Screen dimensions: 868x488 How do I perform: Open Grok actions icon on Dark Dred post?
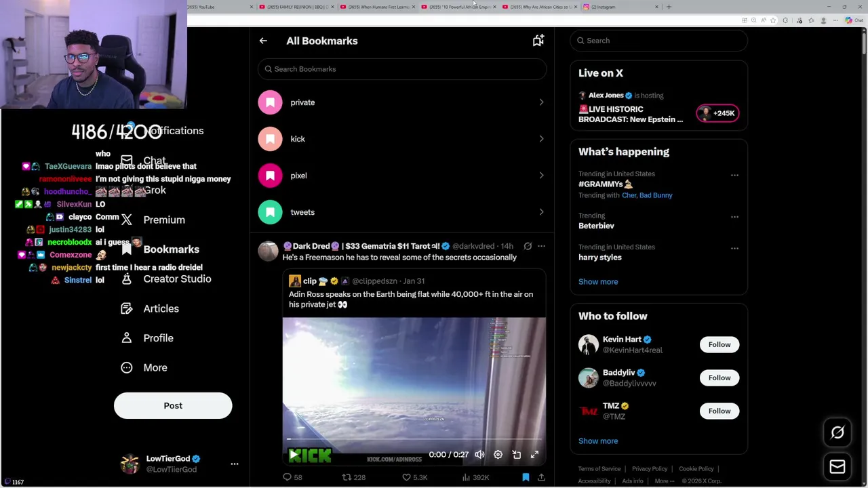point(528,246)
